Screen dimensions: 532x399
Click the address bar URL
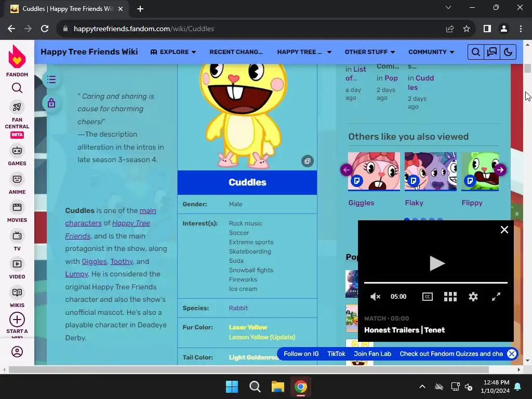pos(144,29)
